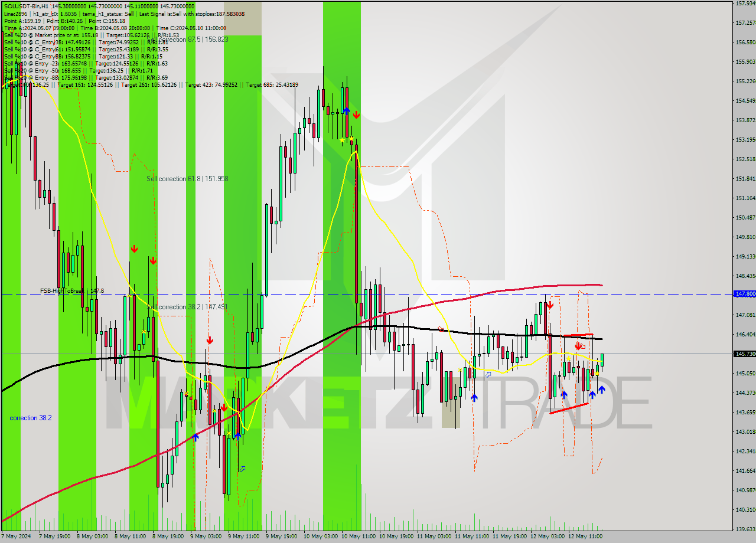Click the '11 May 03:00' time label
Image resolution: width=756 pixels, height=543 pixels.
(435, 537)
